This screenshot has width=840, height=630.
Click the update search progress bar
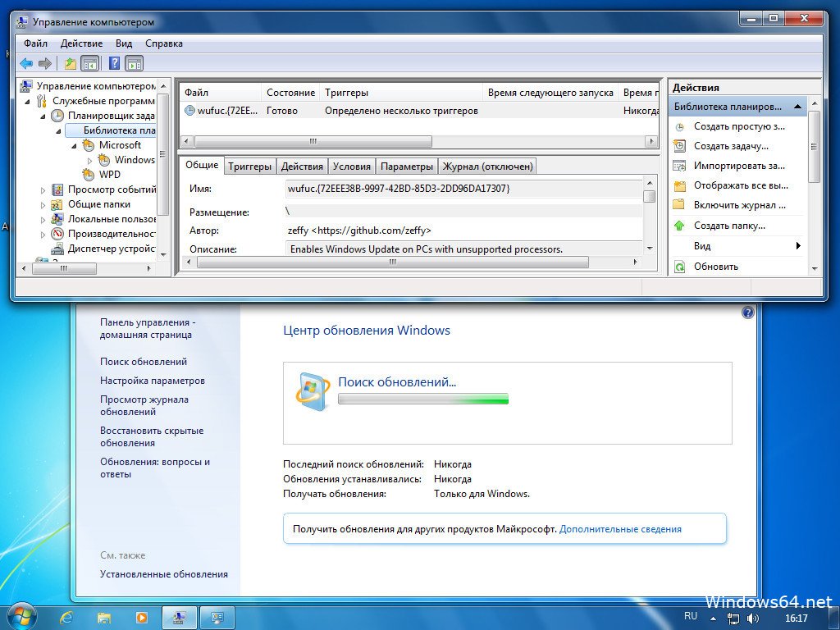[x=423, y=399]
